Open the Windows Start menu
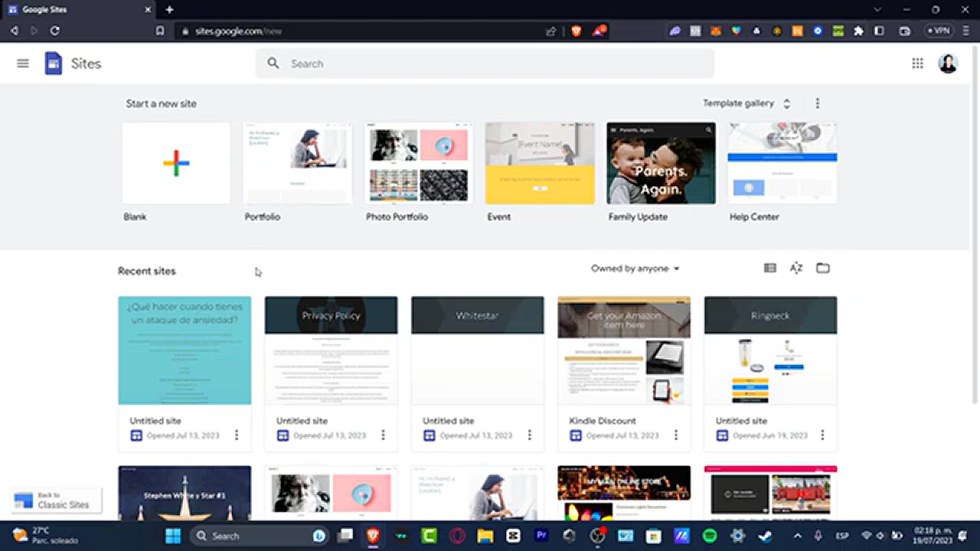 point(173,536)
